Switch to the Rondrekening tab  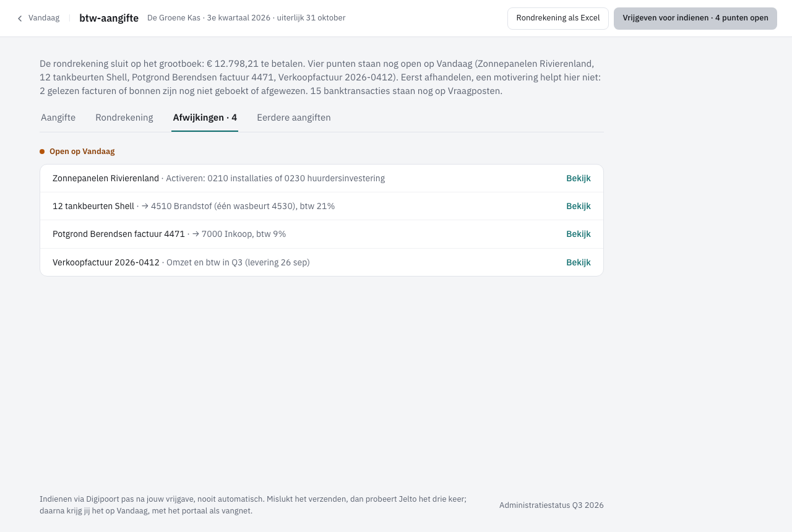pos(124,118)
